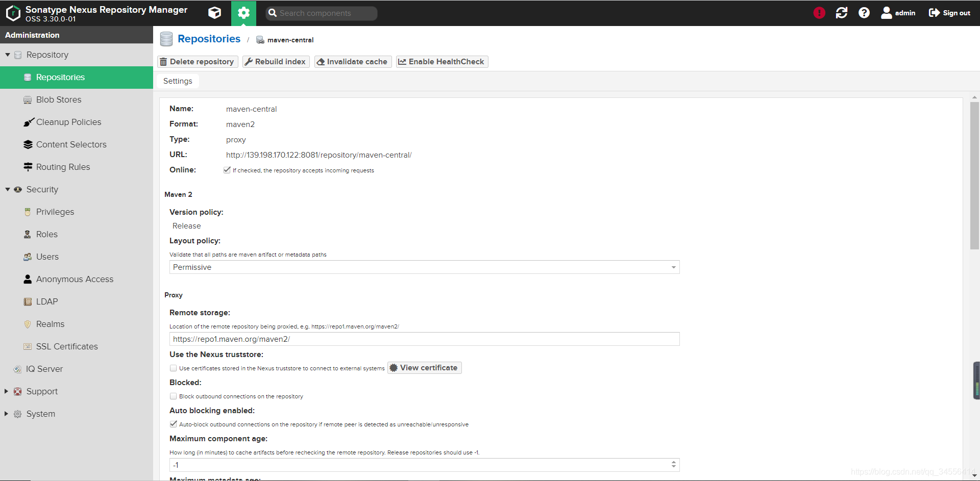The image size is (980, 481).
Task: Click the System gear icon in sidebar
Action: coord(17,414)
